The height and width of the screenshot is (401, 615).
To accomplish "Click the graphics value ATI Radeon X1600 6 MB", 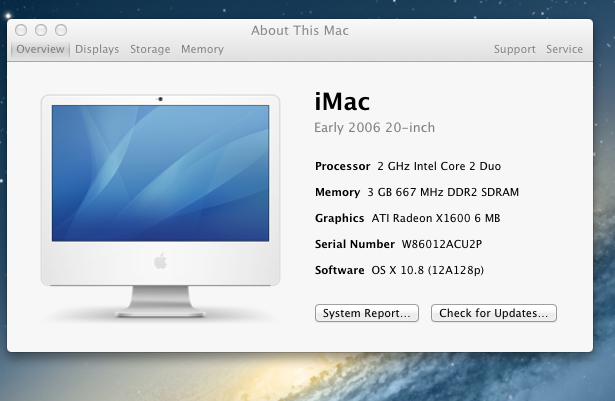I will point(436,218).
